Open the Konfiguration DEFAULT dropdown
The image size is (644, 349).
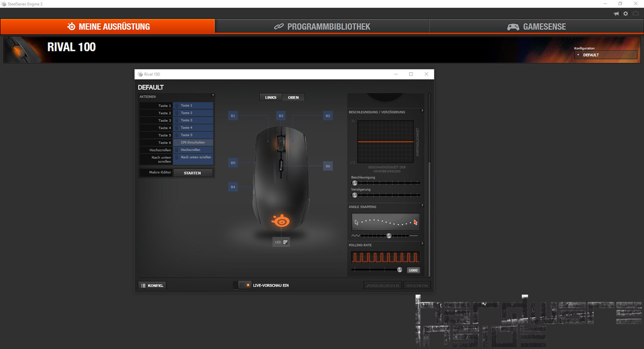tap(607, 55)
